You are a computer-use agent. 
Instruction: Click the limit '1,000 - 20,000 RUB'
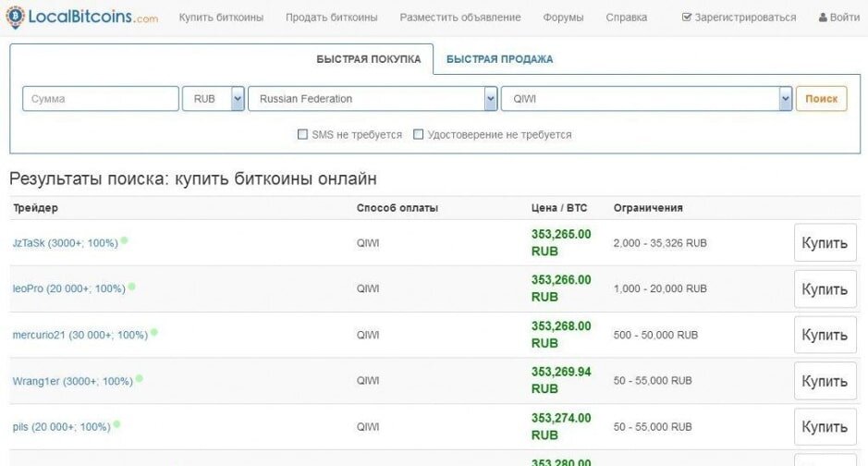(660, 288)
